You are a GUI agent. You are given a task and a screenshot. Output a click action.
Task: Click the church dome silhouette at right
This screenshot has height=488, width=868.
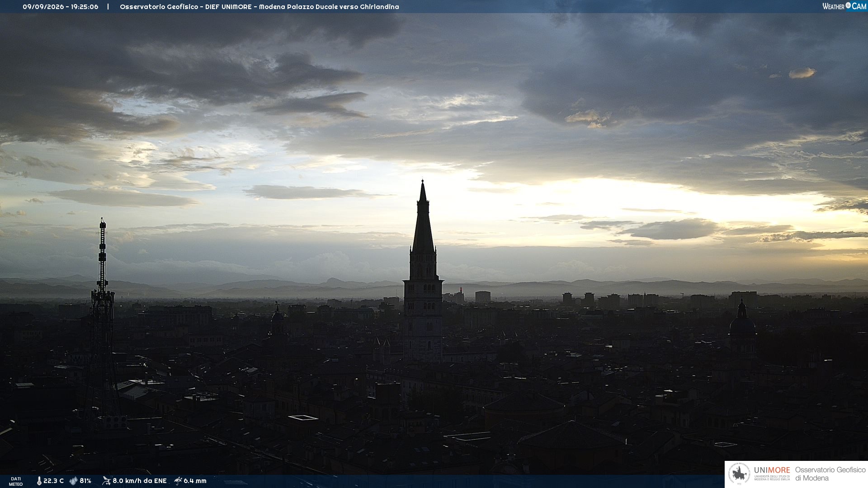pos(742,321)
